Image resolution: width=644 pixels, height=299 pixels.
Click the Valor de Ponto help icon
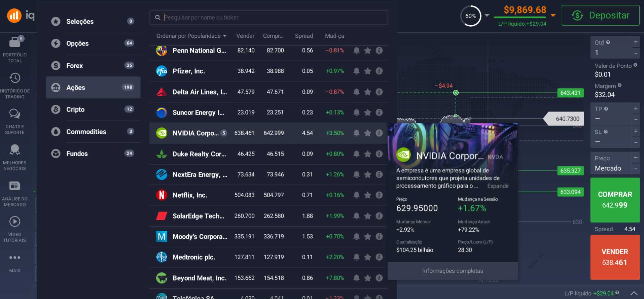pyautogui.click(x=635, y=65)
